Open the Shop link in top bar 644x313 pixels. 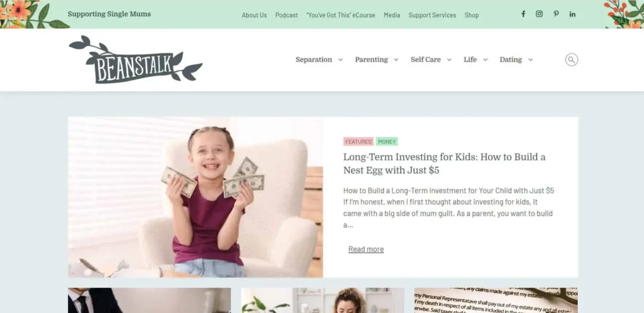tap(472, 15)
